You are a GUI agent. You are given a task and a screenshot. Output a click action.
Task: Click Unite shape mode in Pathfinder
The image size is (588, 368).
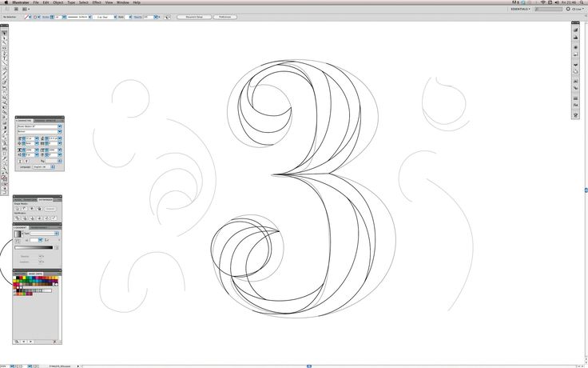[x=18, y=209]
